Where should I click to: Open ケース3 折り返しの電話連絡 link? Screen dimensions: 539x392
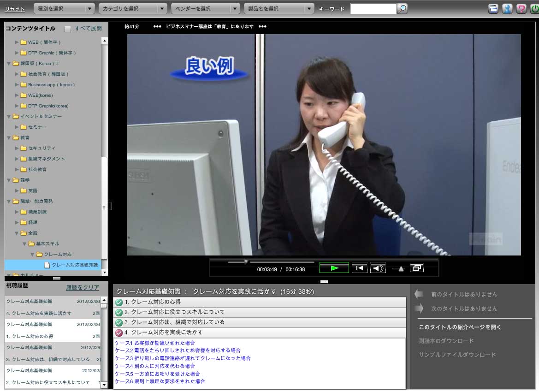coord(183,358)
